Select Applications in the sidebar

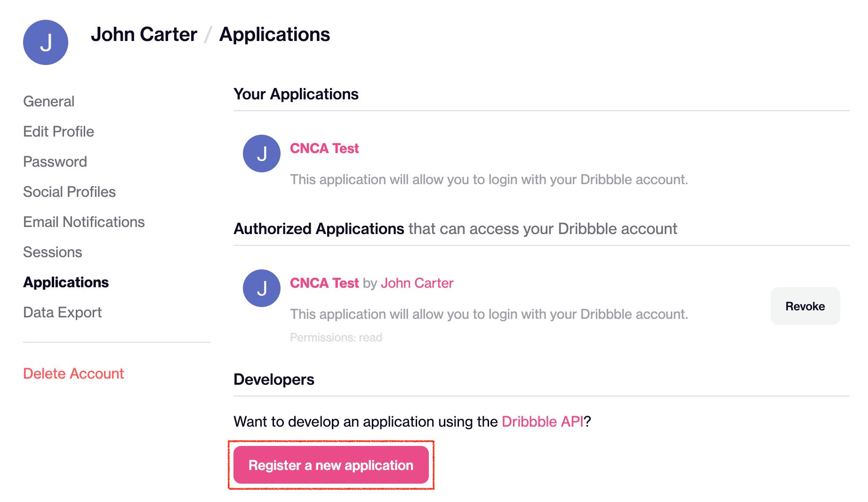point(66,282)
